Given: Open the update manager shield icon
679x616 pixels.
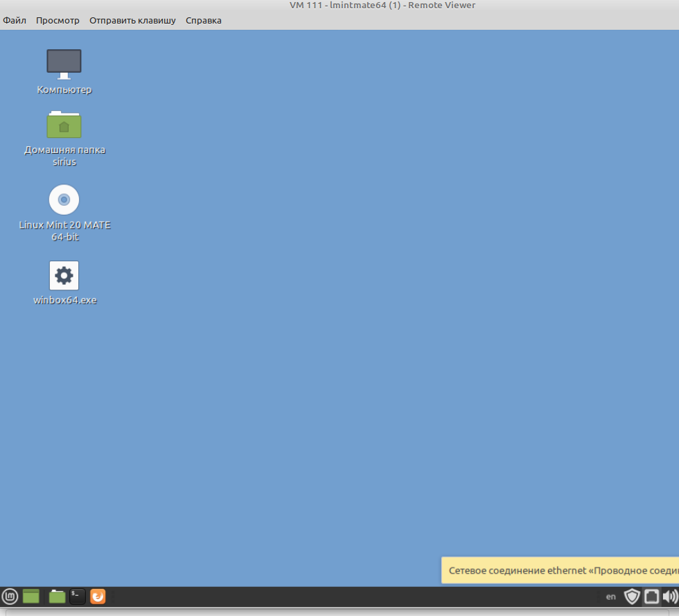Looking at the screenshot, I should tap(631, 596).
